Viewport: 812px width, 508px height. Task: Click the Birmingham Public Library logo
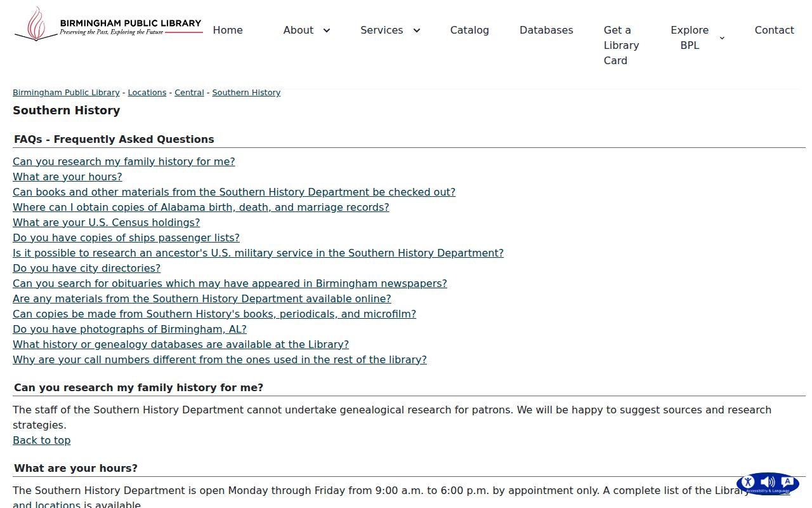[x=108, y=24]
